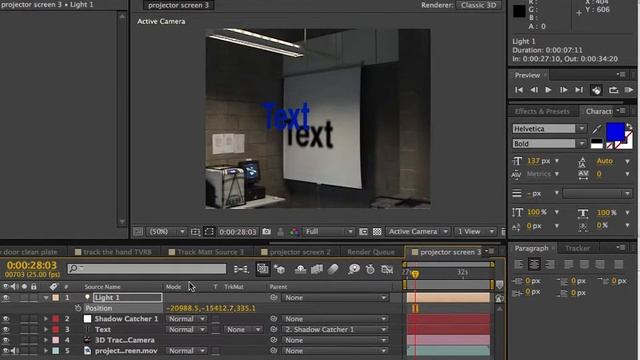Click the Classic 3D renderer button
640x360 pixels.
tap(478, 5)
